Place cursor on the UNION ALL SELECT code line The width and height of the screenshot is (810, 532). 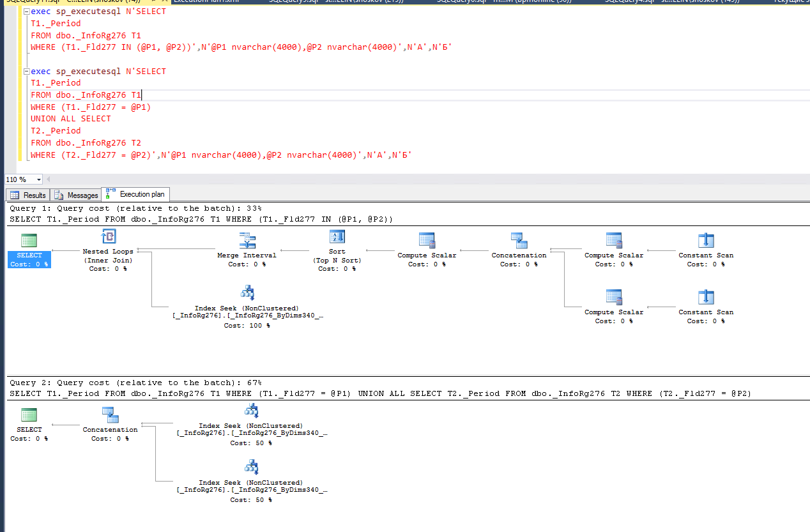71,119
